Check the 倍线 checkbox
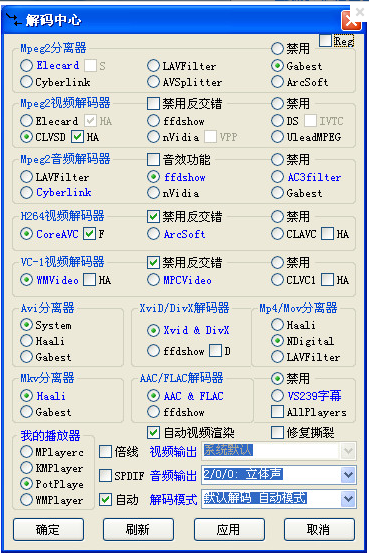369x554 pixels. point(105,452)
